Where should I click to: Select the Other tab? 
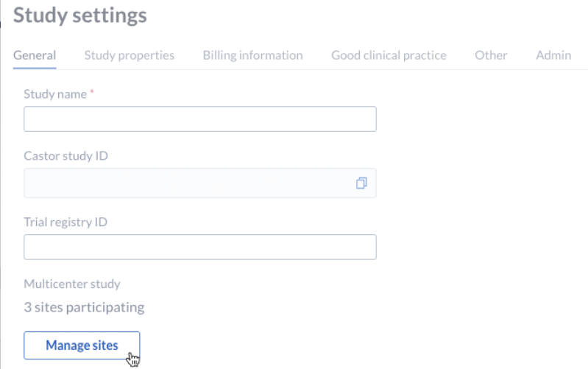(x=491, y=55)
